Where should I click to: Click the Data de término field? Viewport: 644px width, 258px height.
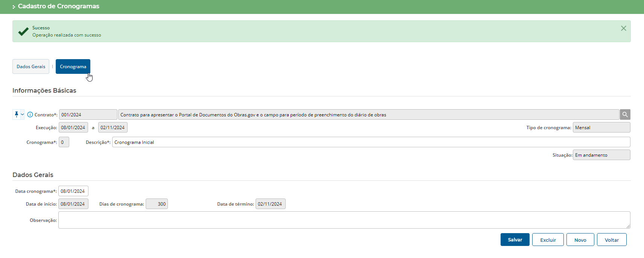[x=270, y=204]
